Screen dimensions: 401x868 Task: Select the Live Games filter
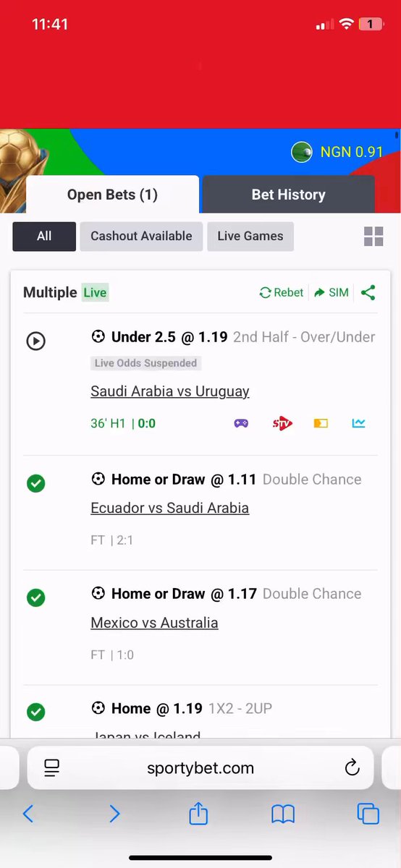point(250,237)
